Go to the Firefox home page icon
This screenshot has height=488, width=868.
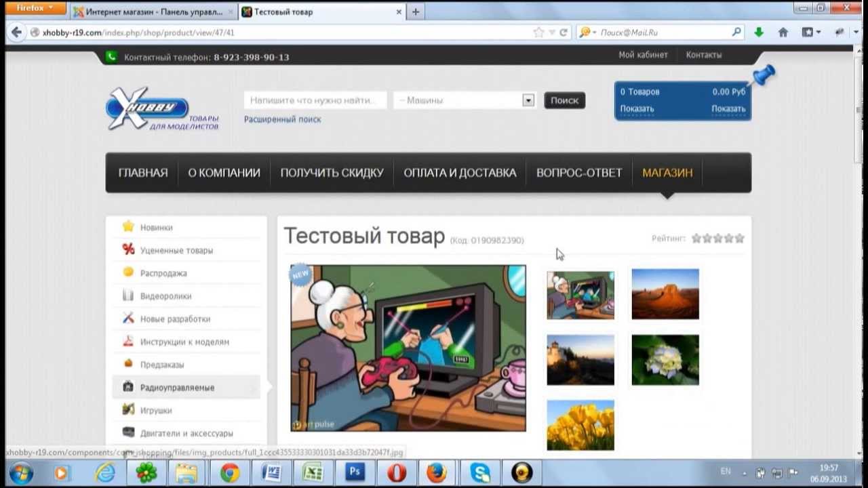pos(783,32)
